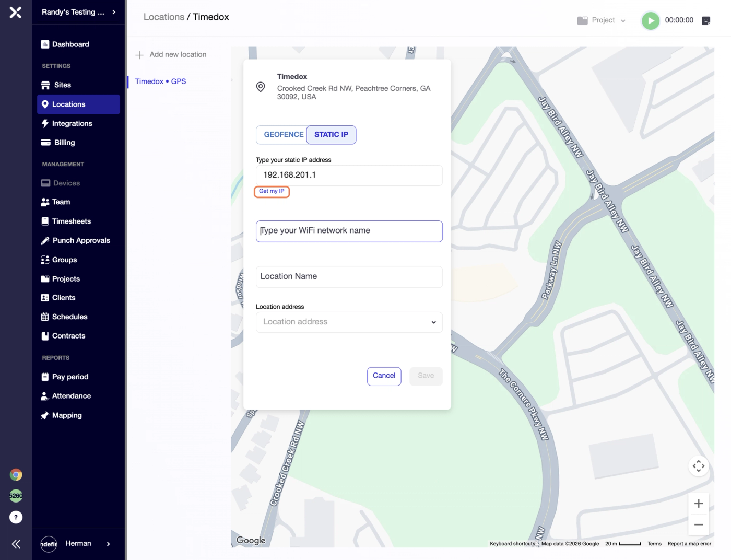731x560 pixels.
Task: Click the Save button
Action: [x=426, y=376]
